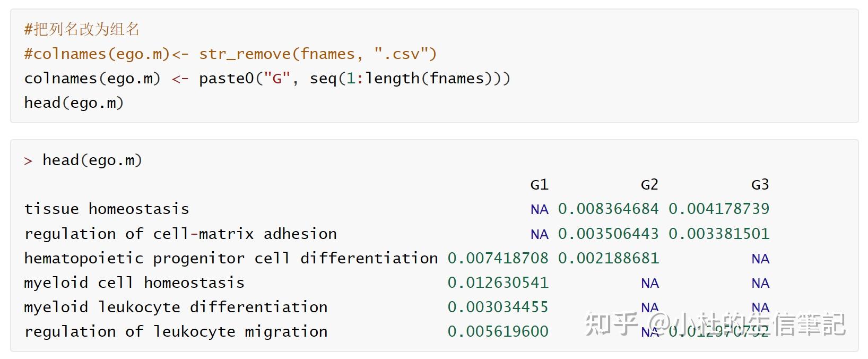Click the regulation of leukocyte migration label
This screenshot has height=359, width=868.
click(x=176, y=331)
